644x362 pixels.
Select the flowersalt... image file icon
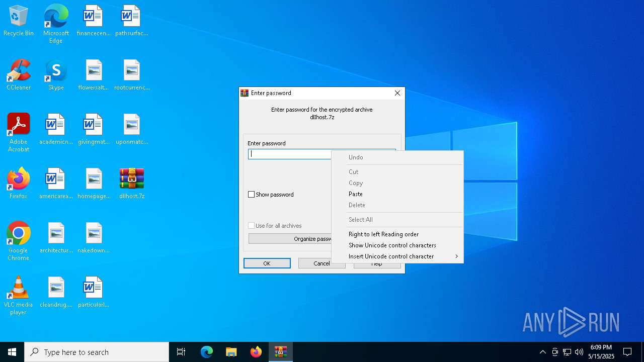tap(94, 75)
